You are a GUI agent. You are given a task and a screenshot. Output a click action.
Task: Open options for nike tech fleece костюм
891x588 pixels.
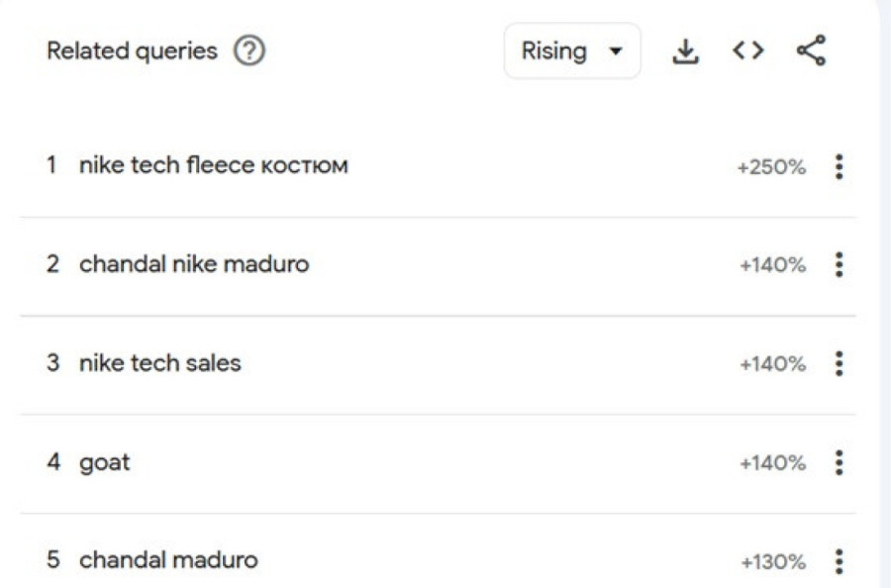pos(839,167)
